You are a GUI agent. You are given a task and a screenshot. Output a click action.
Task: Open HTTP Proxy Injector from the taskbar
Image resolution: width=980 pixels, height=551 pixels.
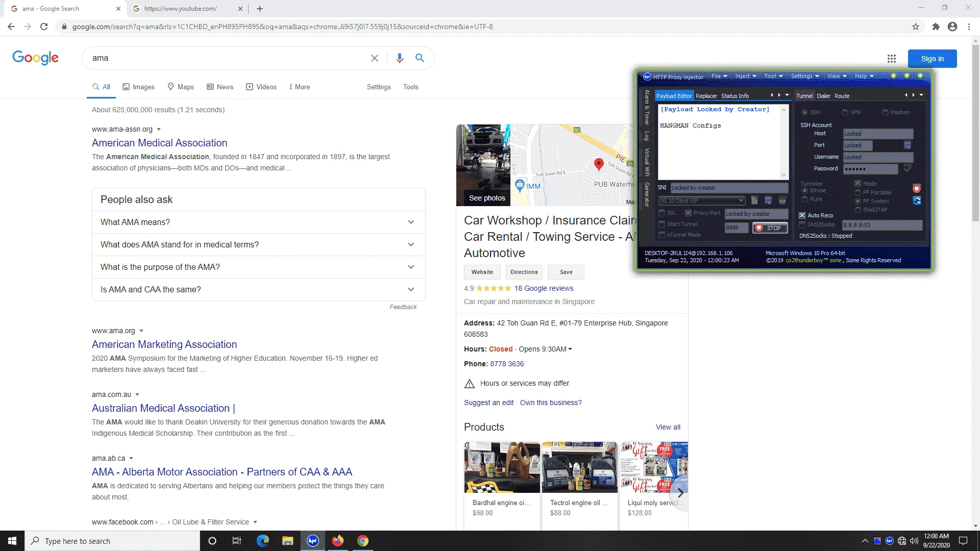[x=313, y=541]
